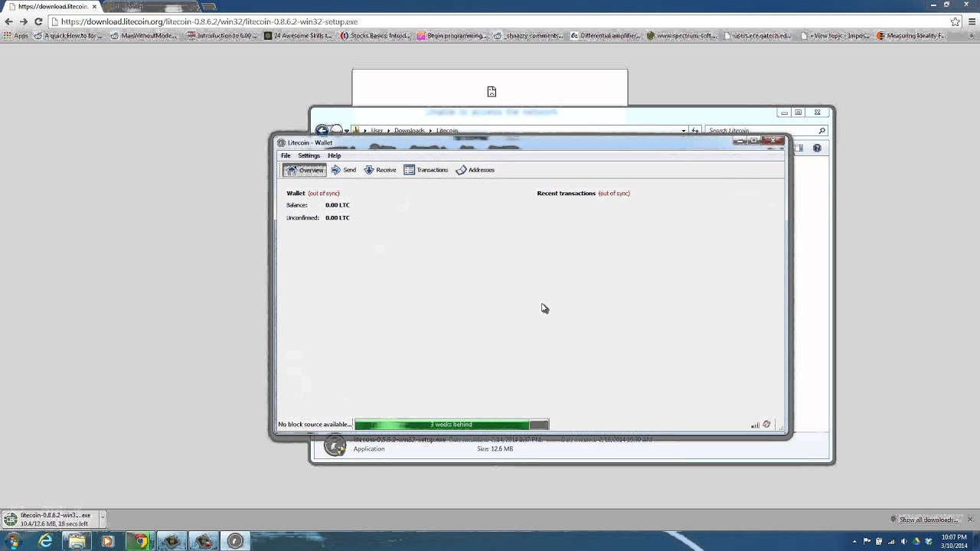Open the 'View topic - Impos' bookmark
Image resolution: width=980 pixels, height=551 pixels.
click(x=834, y=35)
